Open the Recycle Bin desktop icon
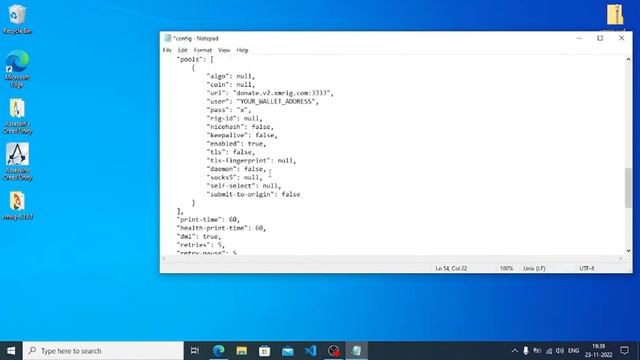 17,19
